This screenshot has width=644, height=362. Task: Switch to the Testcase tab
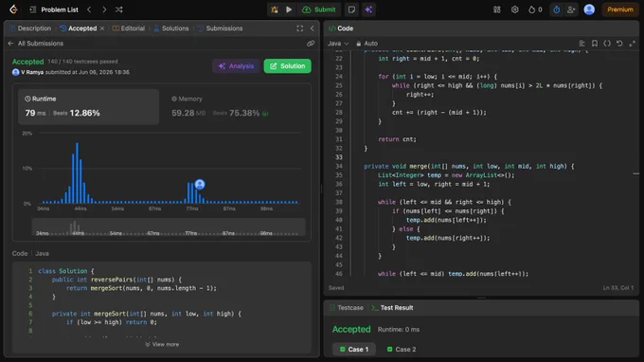click(x=347, y=308)
